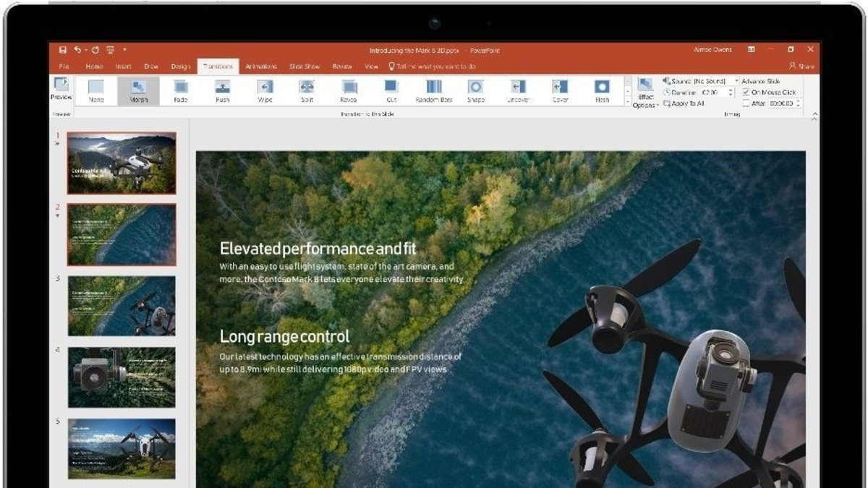Viewport: 868px width, 488px height.
Task: Uncheck the On Mouse Click checkbox
Action: tap(746, 93)
